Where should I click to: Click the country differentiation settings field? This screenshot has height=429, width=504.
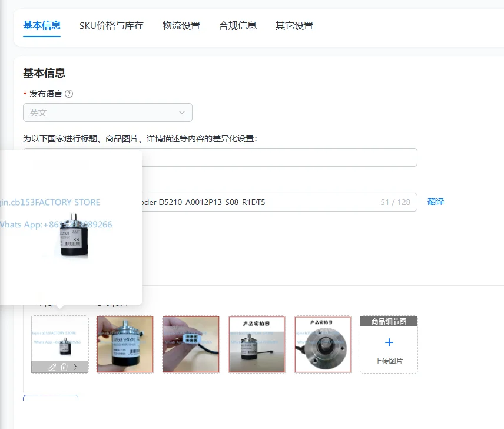(280, 157)
